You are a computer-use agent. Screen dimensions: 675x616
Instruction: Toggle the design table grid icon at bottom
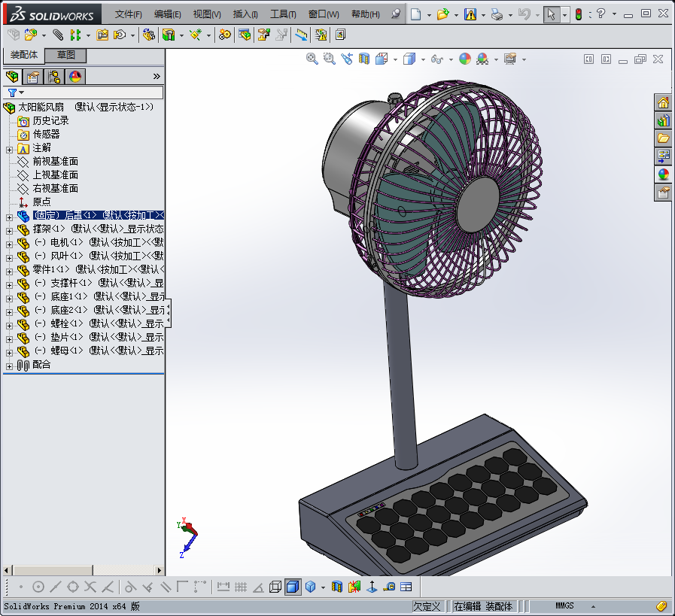(x=406, y=587)
